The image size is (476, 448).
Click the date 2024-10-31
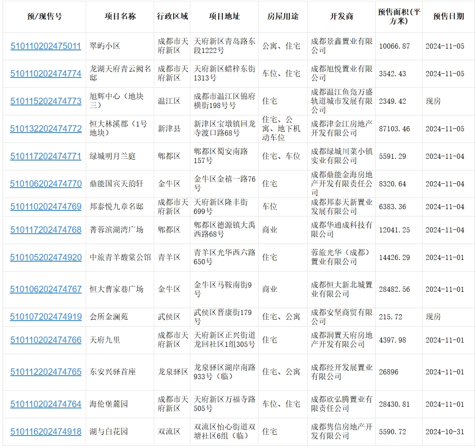click(445, 432)
